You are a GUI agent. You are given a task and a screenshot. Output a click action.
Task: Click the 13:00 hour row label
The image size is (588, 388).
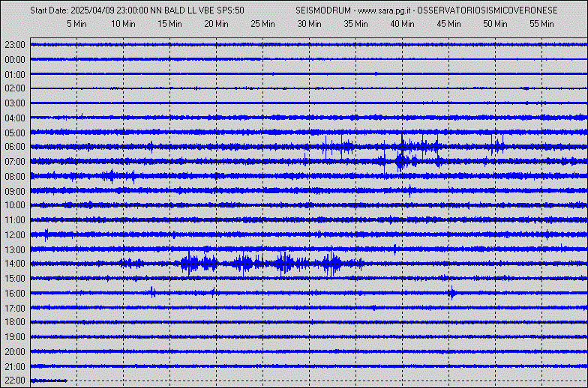pos(15,250)
